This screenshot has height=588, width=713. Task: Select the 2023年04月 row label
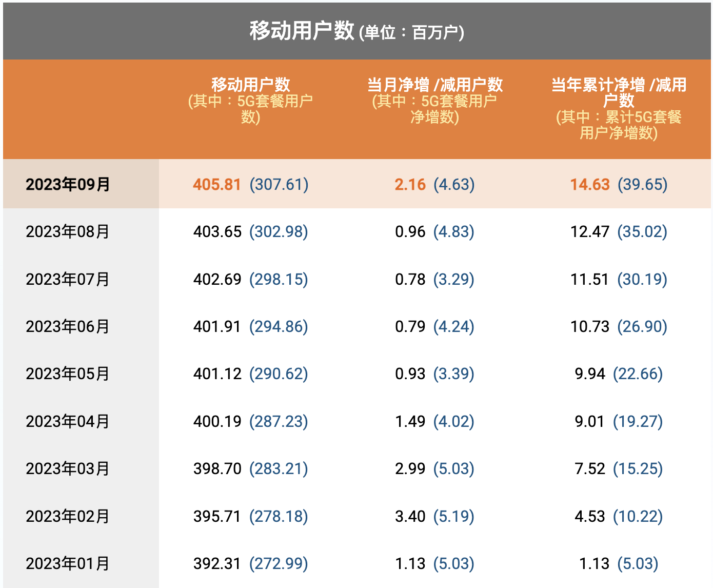[68, 421]
